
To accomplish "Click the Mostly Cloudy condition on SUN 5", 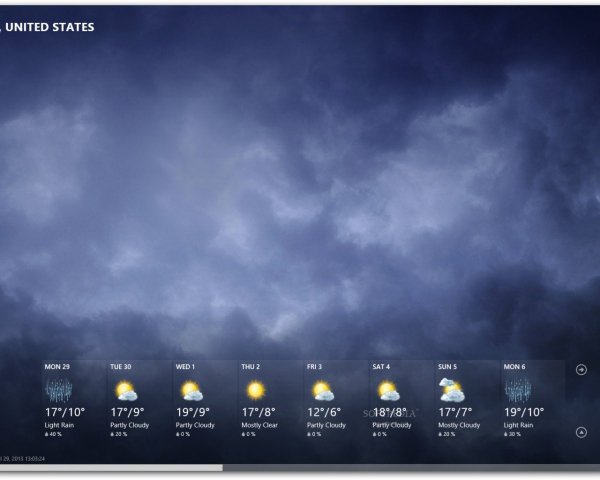I will tap(459, 425).
